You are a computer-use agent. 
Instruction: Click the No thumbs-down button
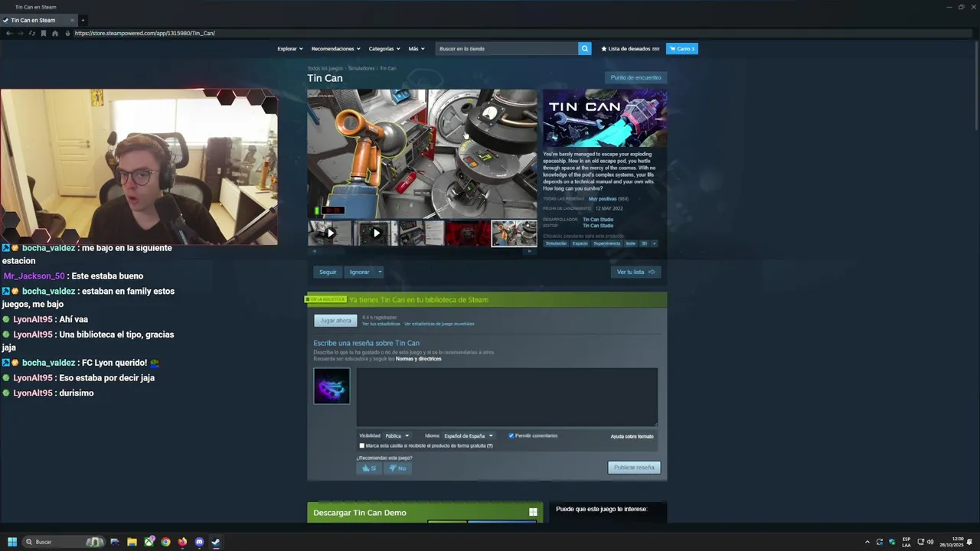(397, 468)
